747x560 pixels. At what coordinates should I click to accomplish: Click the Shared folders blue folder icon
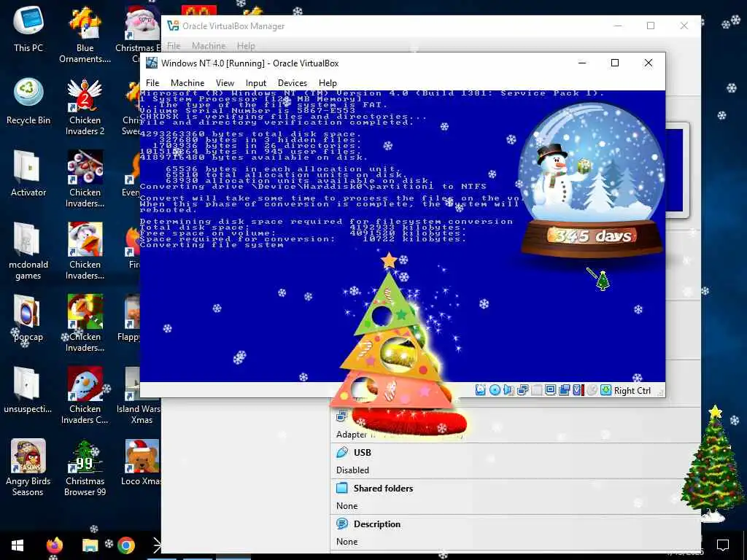click(342, 488)
